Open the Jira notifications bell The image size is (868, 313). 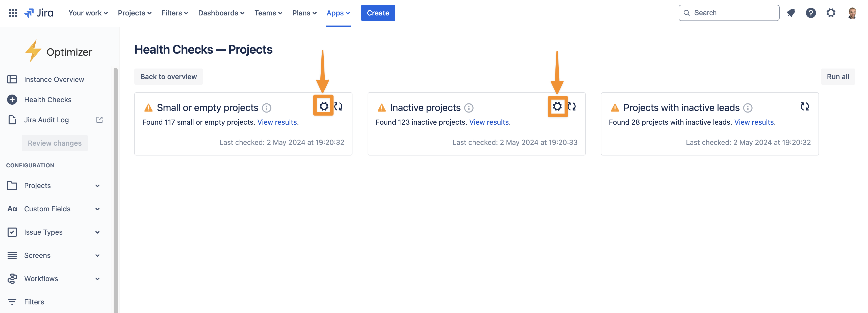coord(790,13)
